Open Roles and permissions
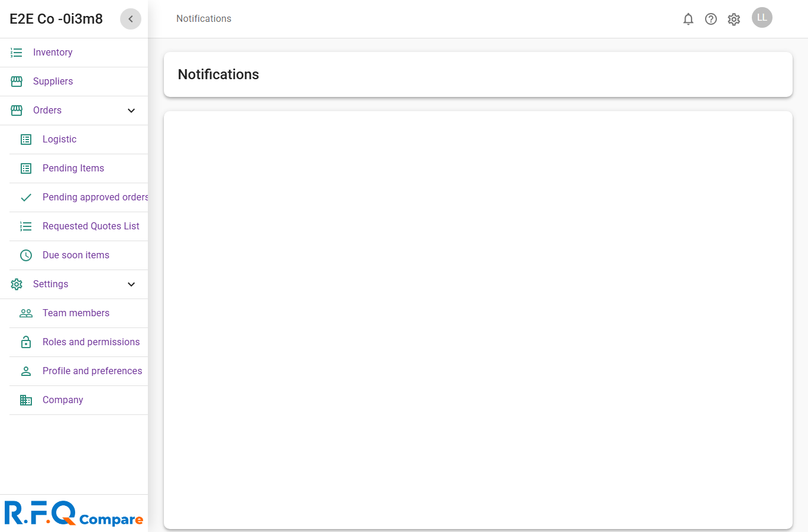 (x=79, y=342)
